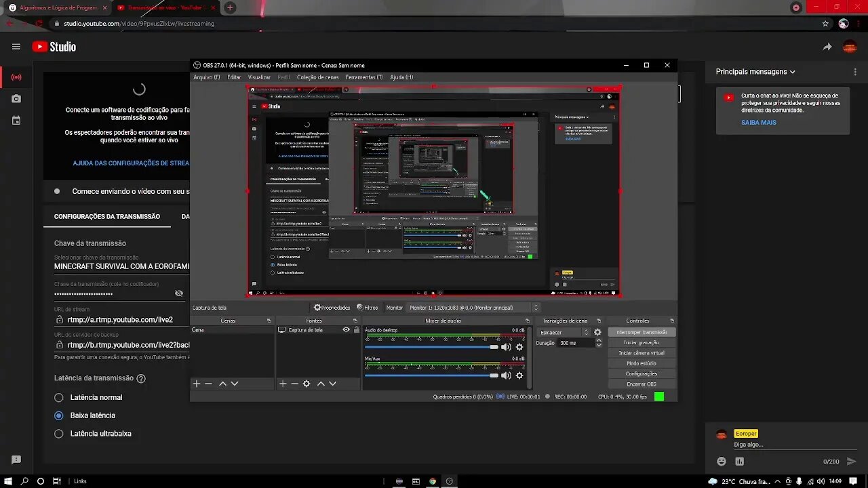This screenshot has width=868, height=488.
Task: Open CONFIGURAÇÕES DA TRANSMISSÃO tab
Action: [107, 216]
